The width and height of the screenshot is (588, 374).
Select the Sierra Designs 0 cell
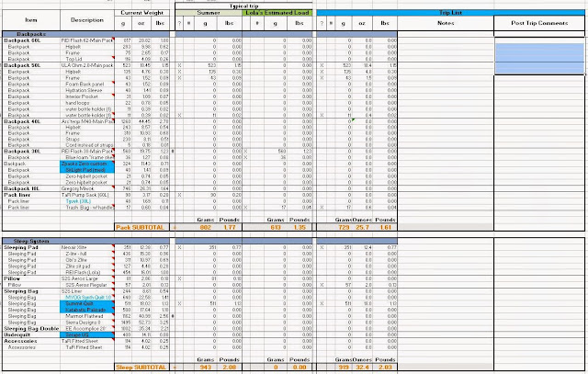pos(87,323)
